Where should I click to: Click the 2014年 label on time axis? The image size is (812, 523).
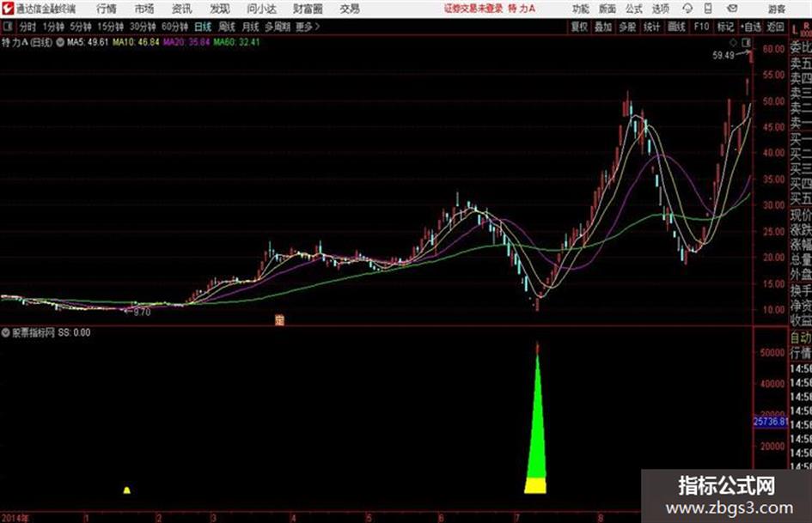point(15,518)
